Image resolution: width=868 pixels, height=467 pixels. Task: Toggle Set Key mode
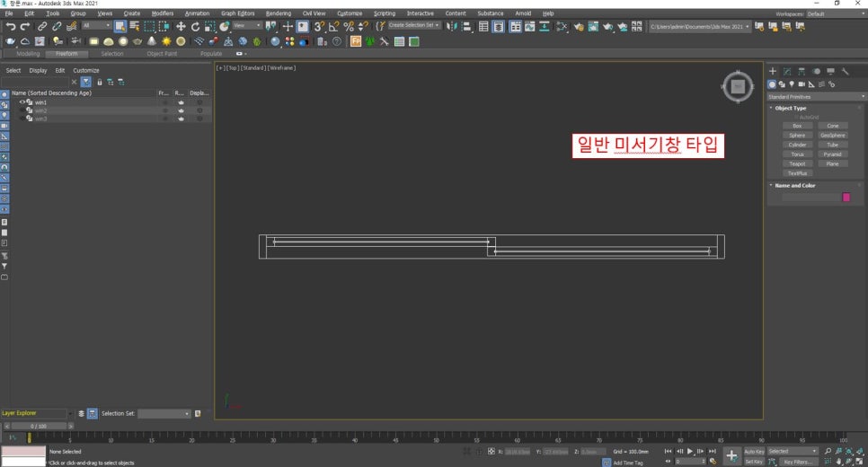[753, 462]
